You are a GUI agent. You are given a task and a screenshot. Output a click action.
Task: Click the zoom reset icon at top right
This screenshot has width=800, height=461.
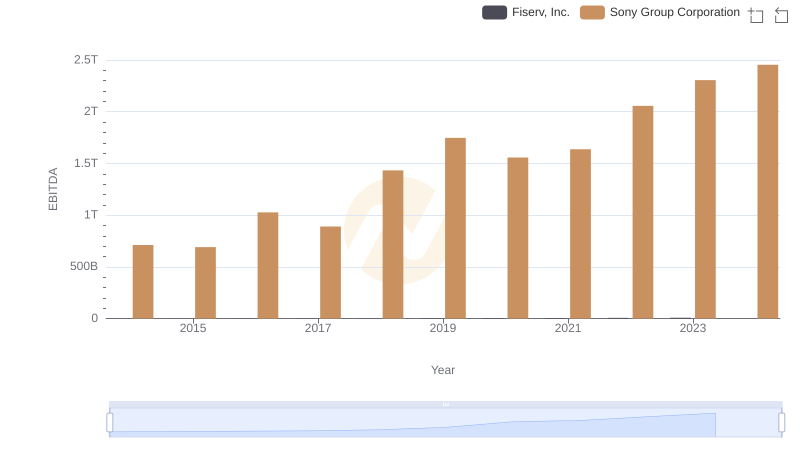coord(781,15)
